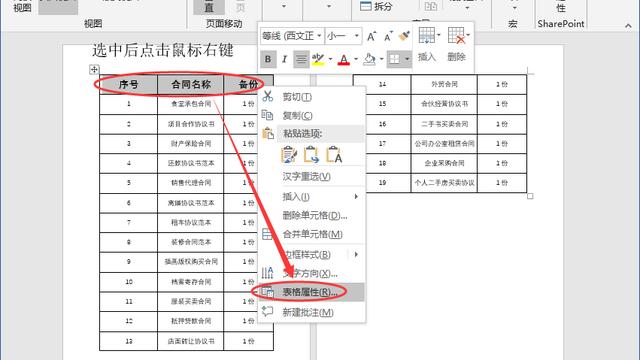Image resolution: width=640 pixels, height=360 pixels.
Task: Click the 拆分 split window button
Action: [376, 6]
